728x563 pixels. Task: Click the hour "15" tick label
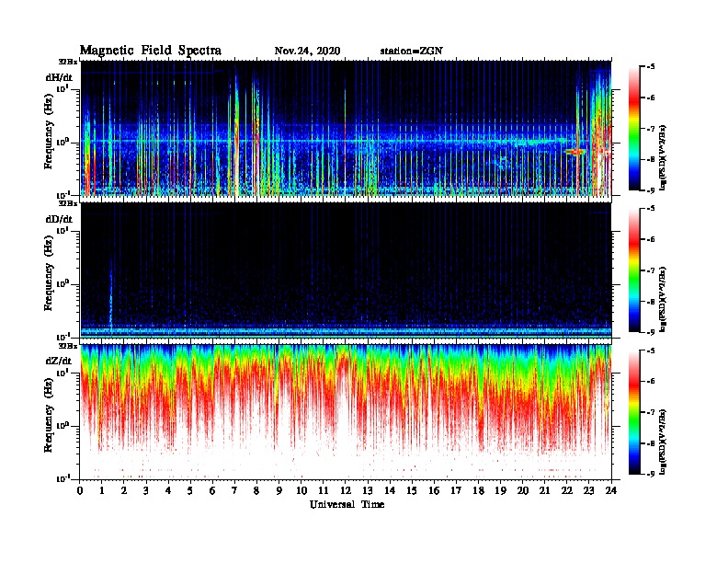click(412, 491)
